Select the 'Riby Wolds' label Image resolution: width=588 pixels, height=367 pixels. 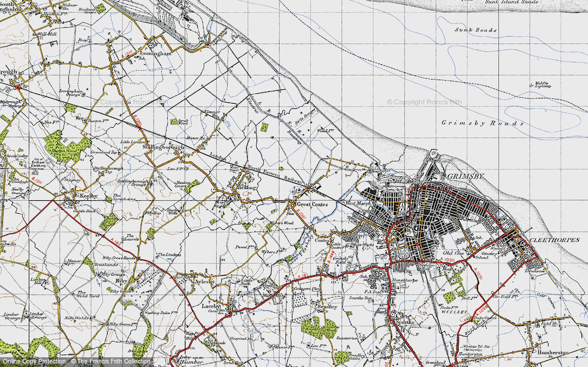pyautogui.click(x=77, y=318)
